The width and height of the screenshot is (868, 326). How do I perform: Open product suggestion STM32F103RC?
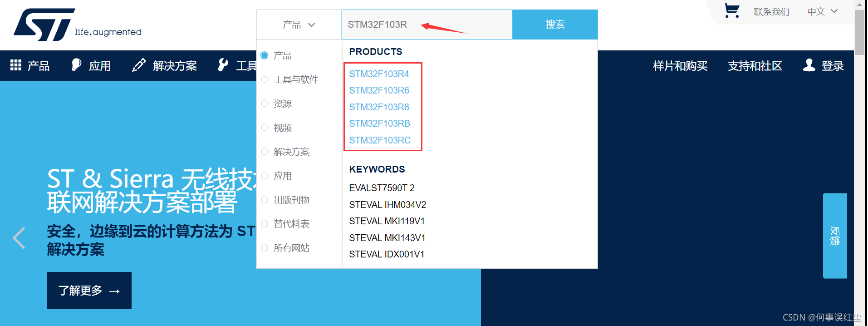pyautogui.click(x=380, y=140)
